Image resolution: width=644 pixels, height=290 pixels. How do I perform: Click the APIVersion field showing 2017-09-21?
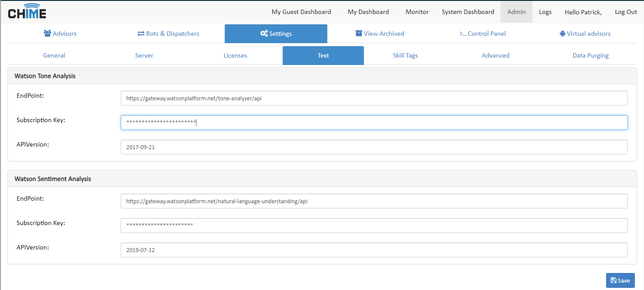click(374, 147)
